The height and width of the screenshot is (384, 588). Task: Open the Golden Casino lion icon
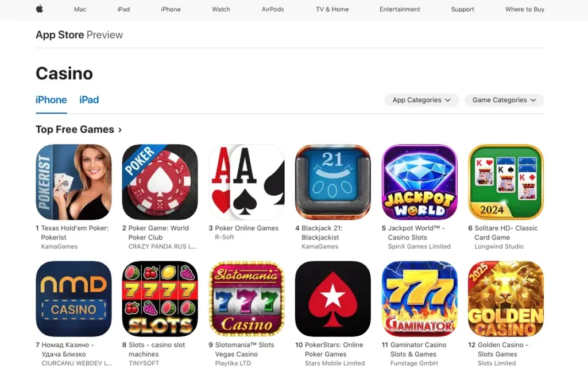tap(506, 299)
